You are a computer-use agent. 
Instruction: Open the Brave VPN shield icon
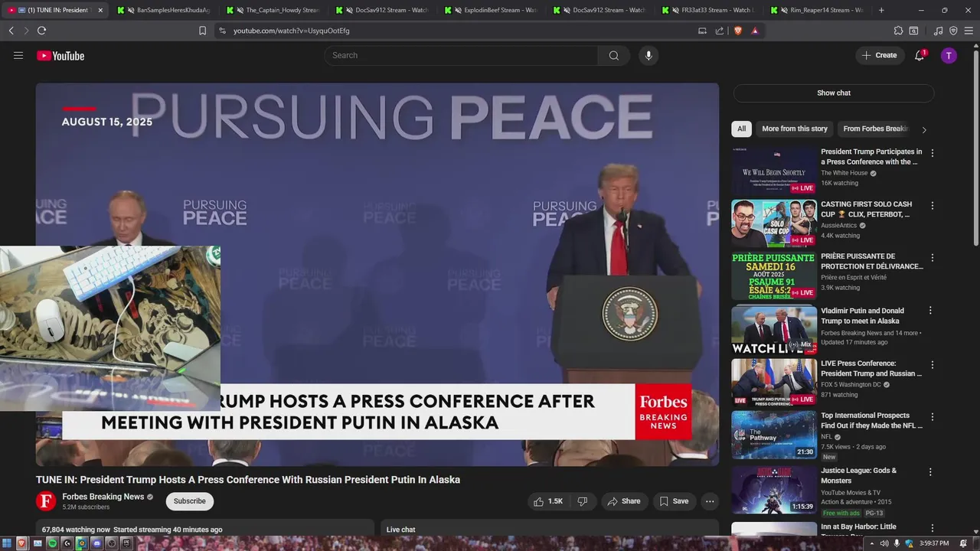point(953,31)
